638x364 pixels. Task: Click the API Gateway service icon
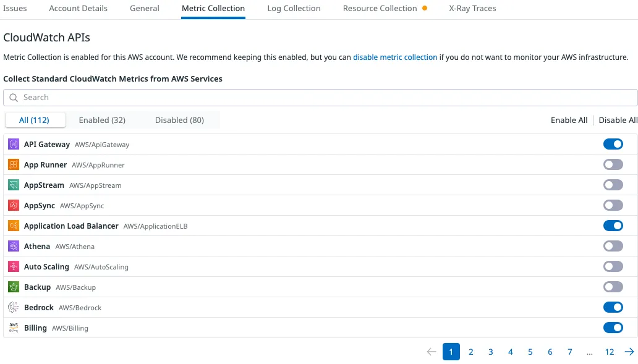pos(14,144)
